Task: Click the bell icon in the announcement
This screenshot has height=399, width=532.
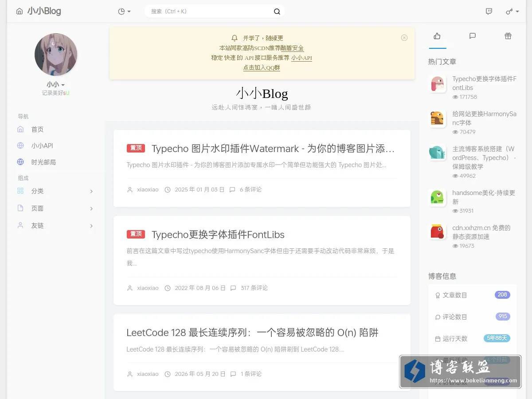Action: coord(235,38)
